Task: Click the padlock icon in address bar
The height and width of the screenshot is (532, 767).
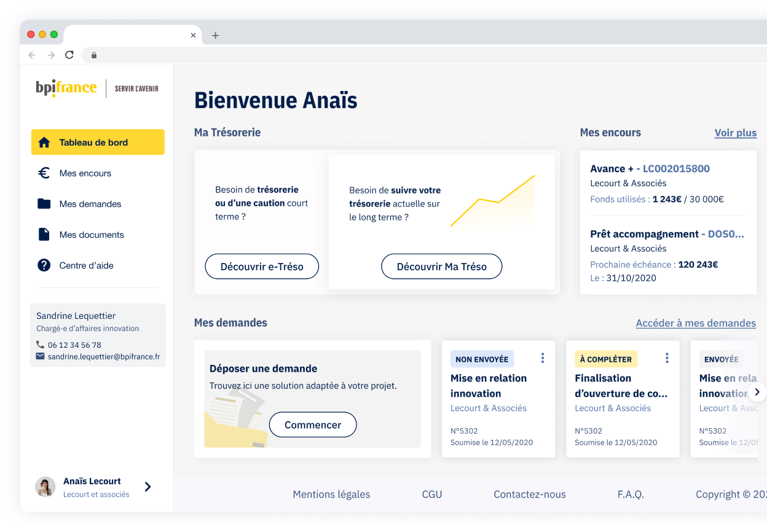Action: point(94,55)
